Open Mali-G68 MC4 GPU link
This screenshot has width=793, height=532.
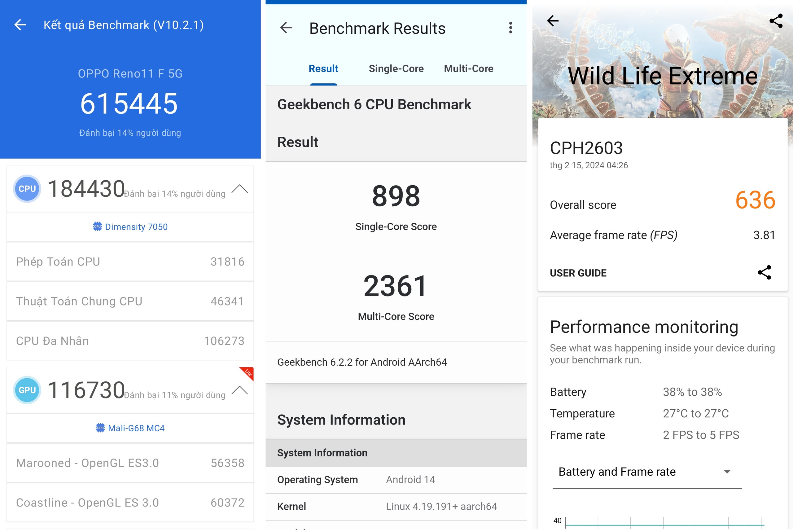(130, 428)
